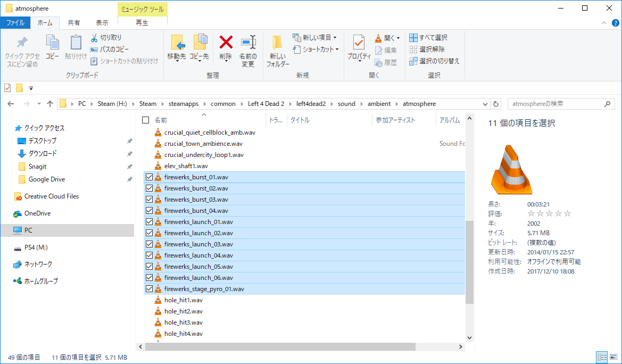Click the vertical scrollbar thumb in file list
The height and width of the screenshot is (364, 622).
coord(470,263)
